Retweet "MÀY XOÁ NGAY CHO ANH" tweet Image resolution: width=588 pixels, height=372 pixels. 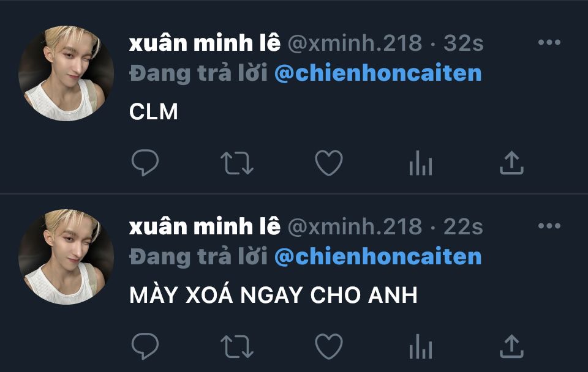(x=237, y=346)
